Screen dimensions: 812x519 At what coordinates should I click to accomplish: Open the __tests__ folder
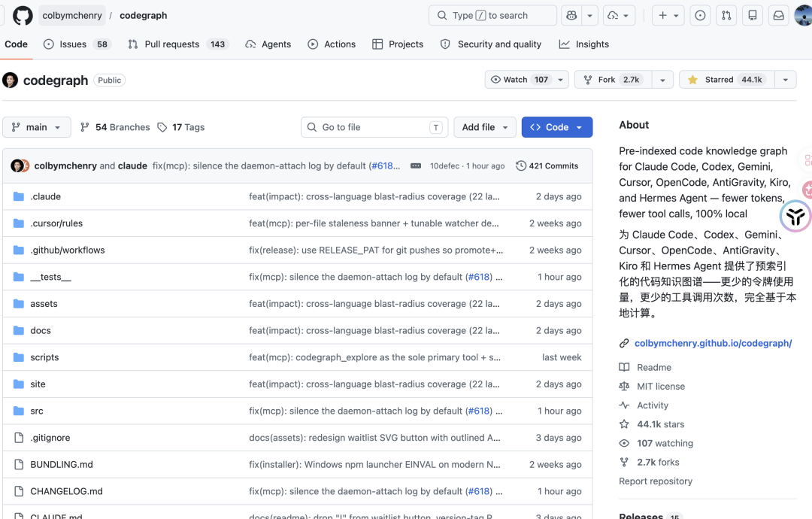[51, 277]
